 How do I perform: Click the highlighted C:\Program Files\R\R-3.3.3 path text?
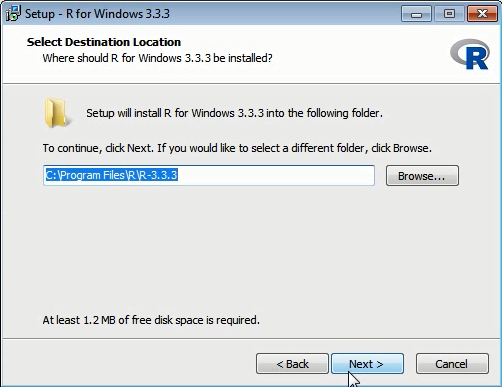coord(111,175)
